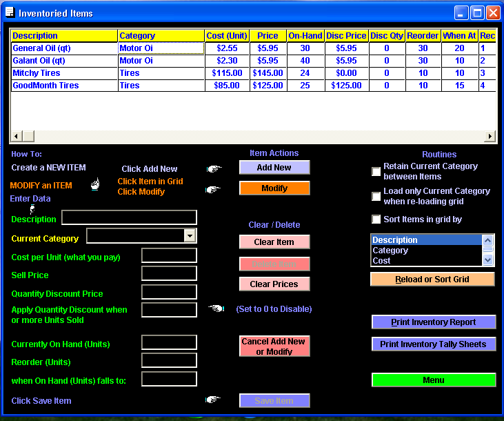Image resolution: width=504 pixels, height=421 pixels.
Task: Click the Reorder column header
Action: (x=423, y=36)
